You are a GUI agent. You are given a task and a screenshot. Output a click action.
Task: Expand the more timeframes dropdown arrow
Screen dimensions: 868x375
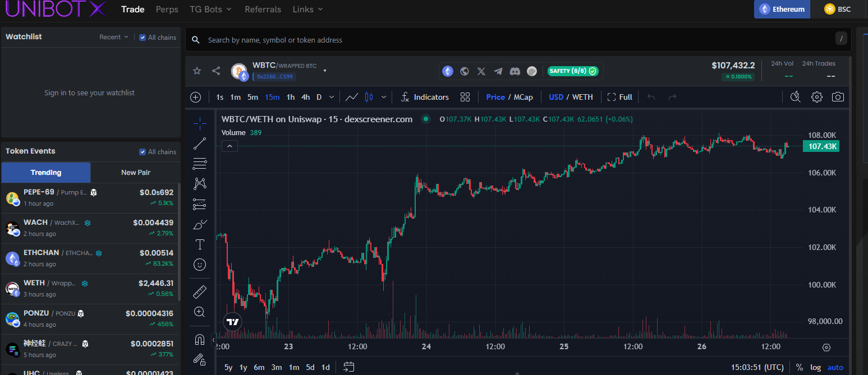coord(332,97)
